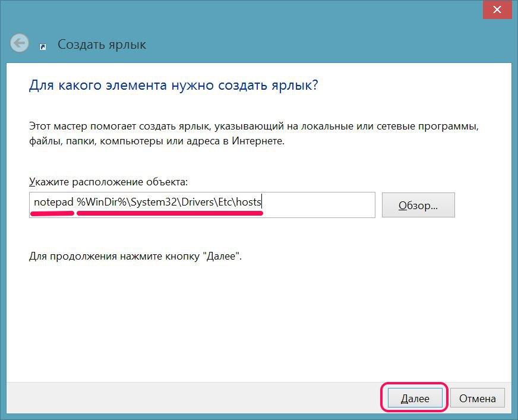Click the "Укажите расположение объекта:" label
Viewport: 518px width, 420px height.
pos(108,181)
